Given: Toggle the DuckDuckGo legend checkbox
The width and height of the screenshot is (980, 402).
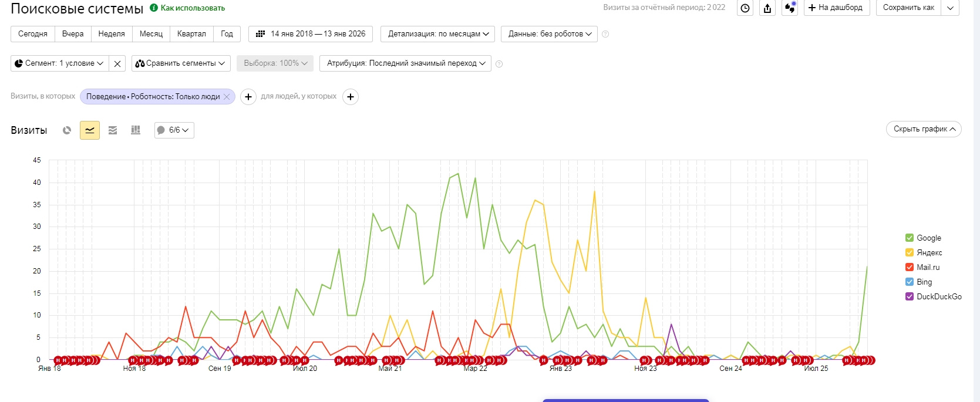Looking at the screenshot, I should click(910, 296).
